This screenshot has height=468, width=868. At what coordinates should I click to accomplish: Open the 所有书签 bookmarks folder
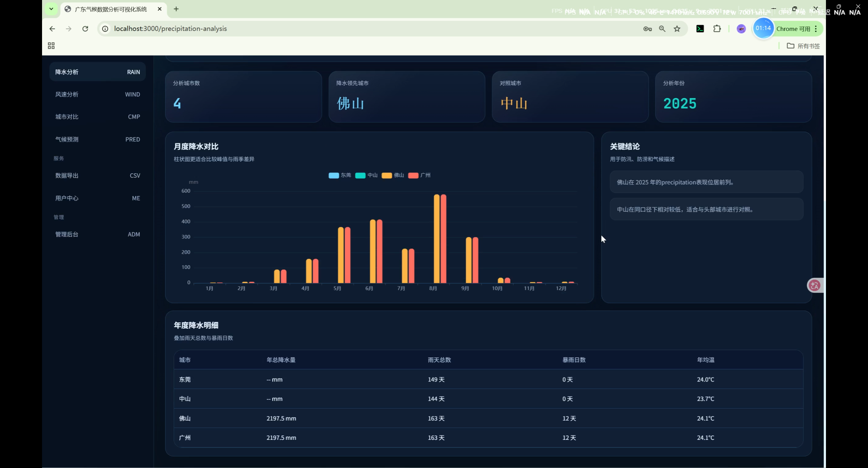[x=803, y=46]
